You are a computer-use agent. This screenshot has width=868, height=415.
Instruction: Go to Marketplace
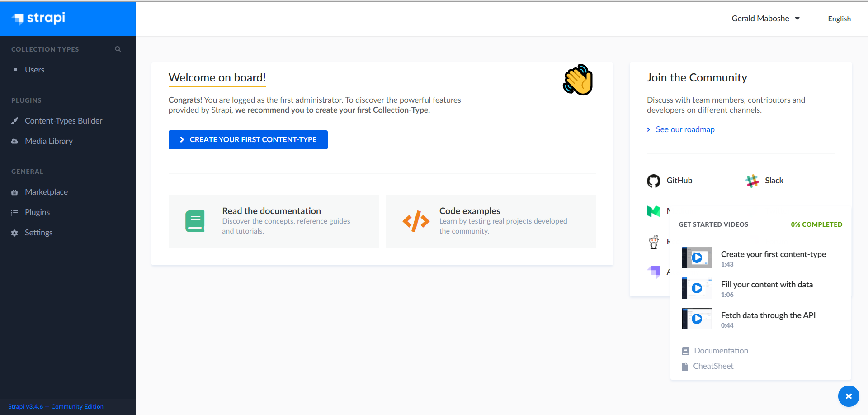click(46, 192)
